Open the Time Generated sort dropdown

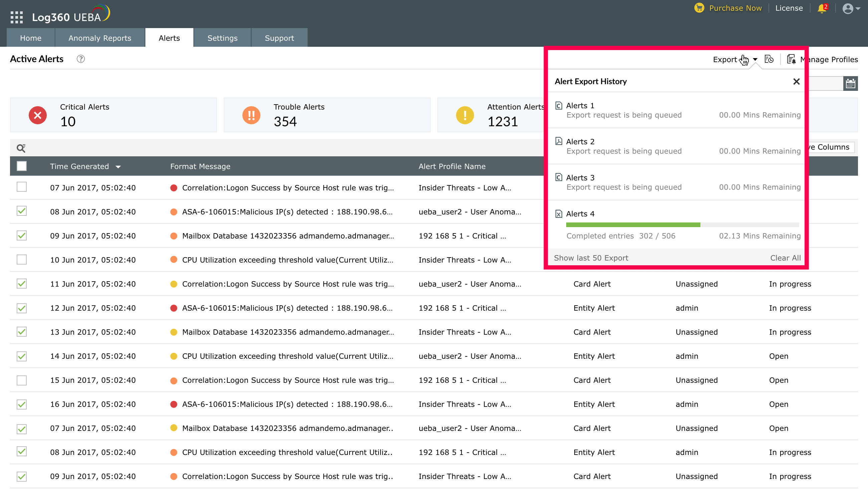tap(119, 167)
